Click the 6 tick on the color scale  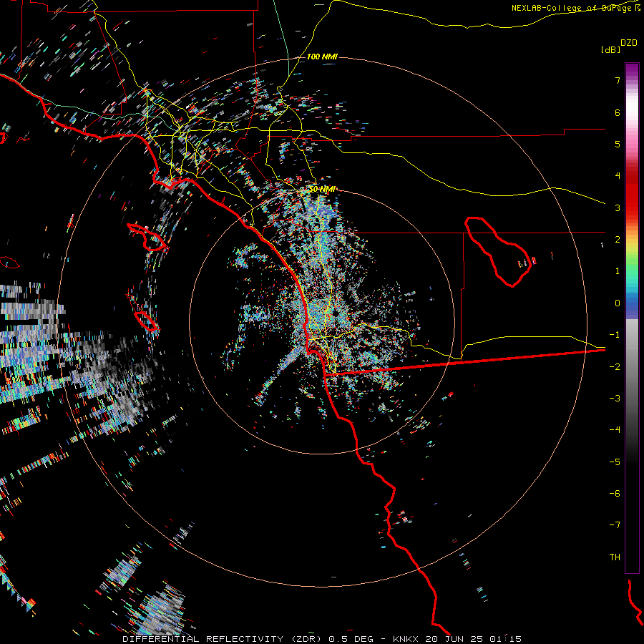(618, 112)
